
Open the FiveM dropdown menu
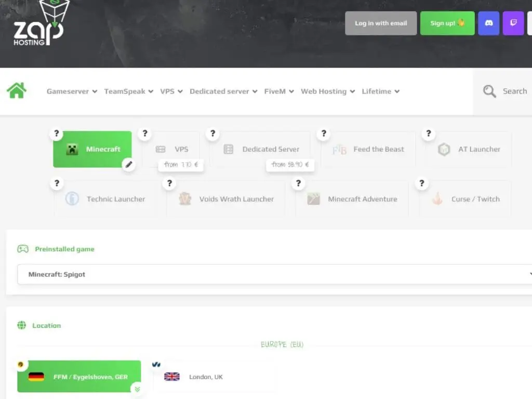279,91
